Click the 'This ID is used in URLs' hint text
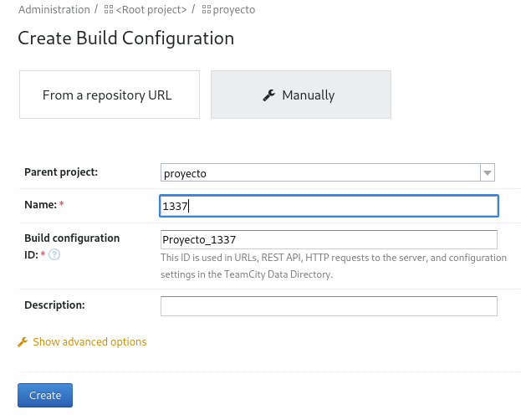 334,266
